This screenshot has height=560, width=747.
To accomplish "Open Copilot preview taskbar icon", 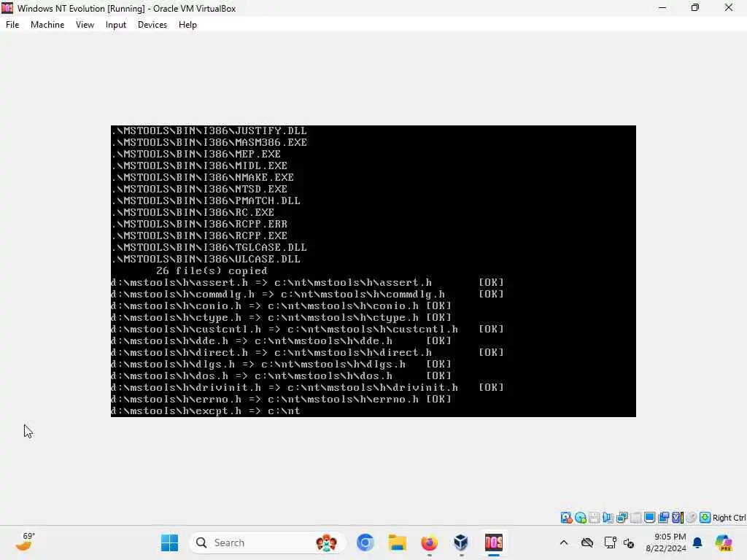I will (724, 542).
